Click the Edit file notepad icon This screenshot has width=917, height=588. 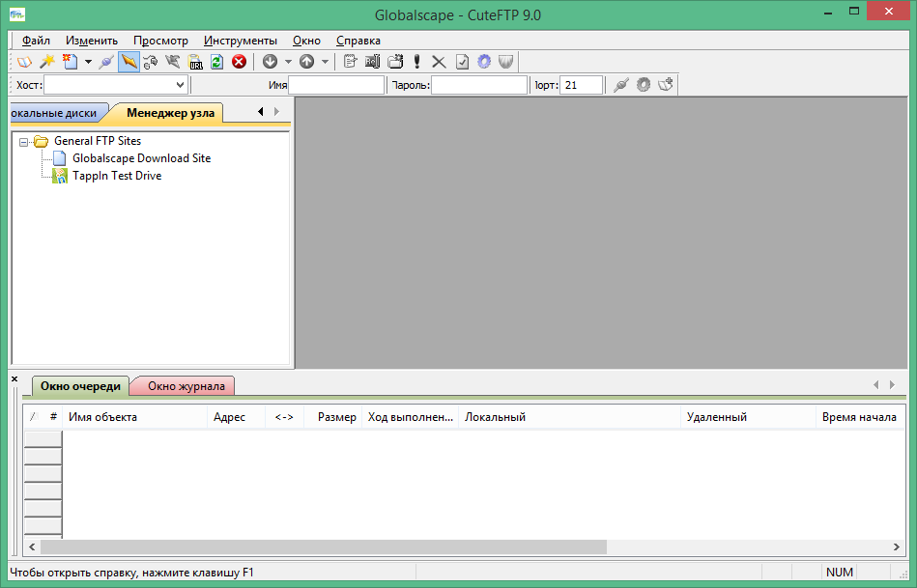[351, 62]
